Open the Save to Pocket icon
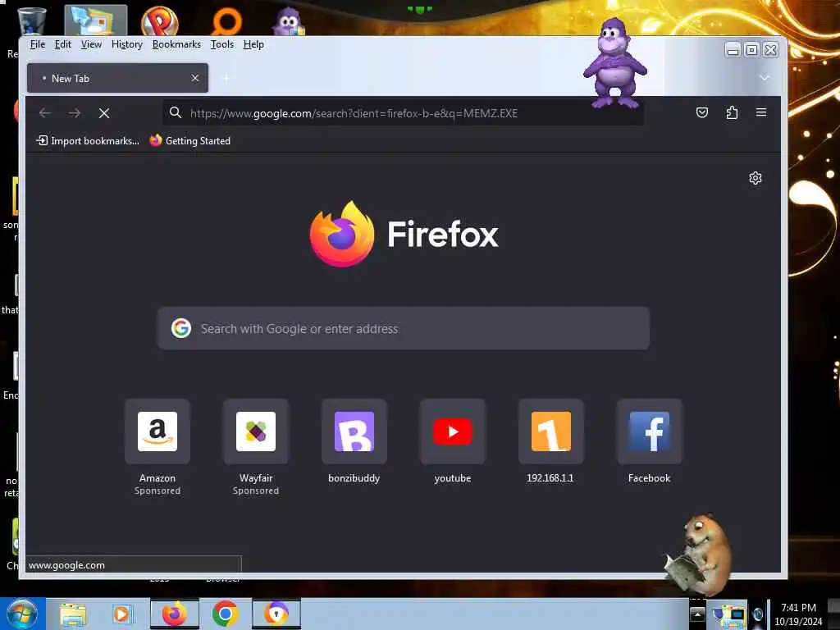Viewport: 840px width, 630px height. tap(702, 112)
